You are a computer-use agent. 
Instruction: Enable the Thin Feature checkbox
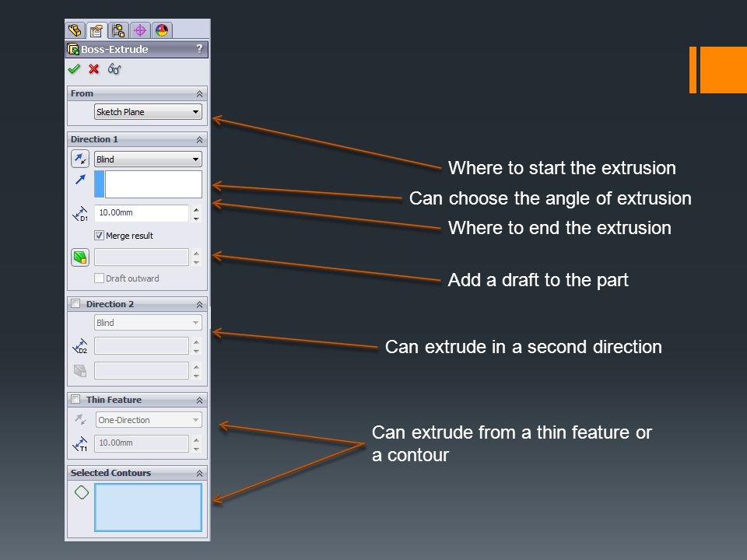tap(75, 399)
